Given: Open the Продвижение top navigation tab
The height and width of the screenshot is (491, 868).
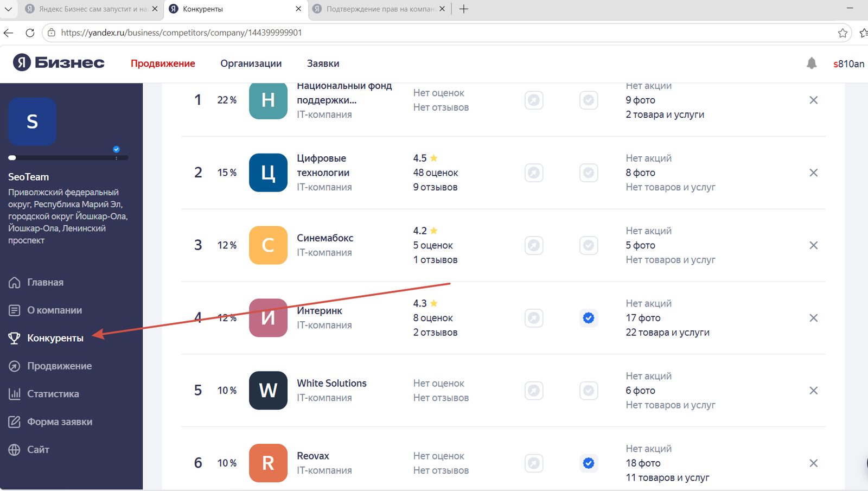Looking at the screenshot, I should pyautogui.click(x=163, y=63).
